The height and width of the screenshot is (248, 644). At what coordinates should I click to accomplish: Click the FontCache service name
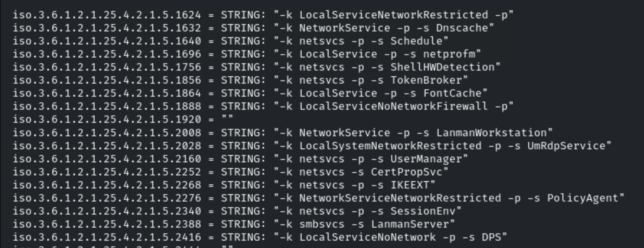(x=452, y=93)
